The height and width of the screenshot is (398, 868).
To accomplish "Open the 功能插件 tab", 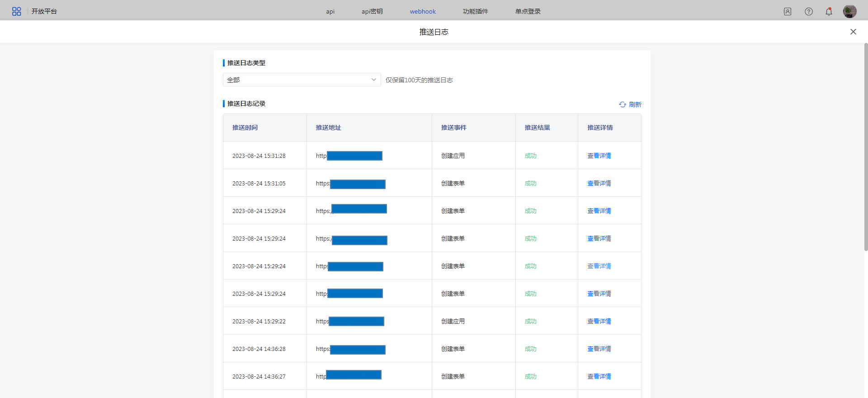I will pos(475,11).
